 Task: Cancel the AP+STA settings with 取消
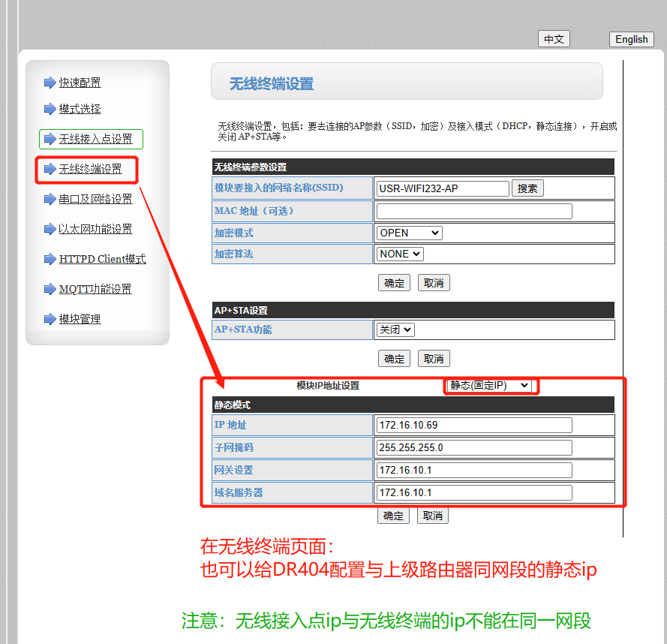434,359
